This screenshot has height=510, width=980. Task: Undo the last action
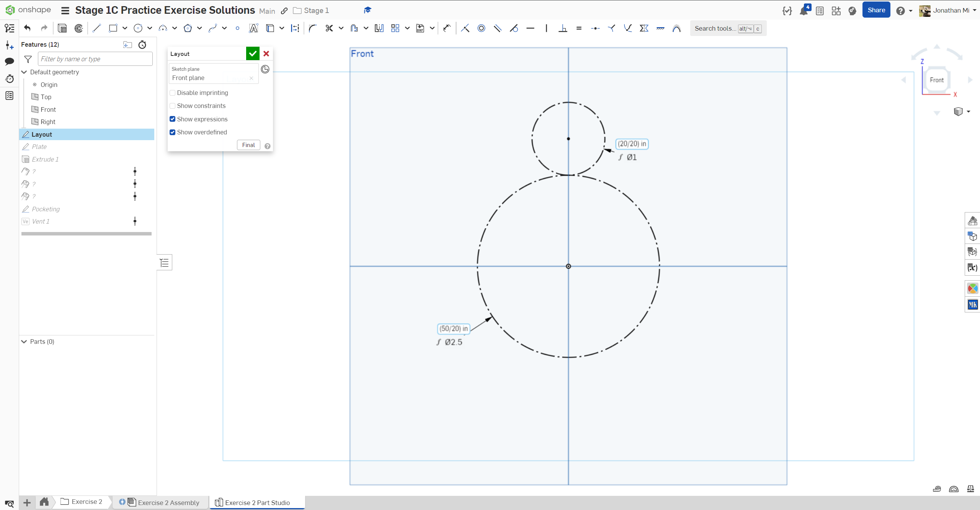(x=27, y=28)
